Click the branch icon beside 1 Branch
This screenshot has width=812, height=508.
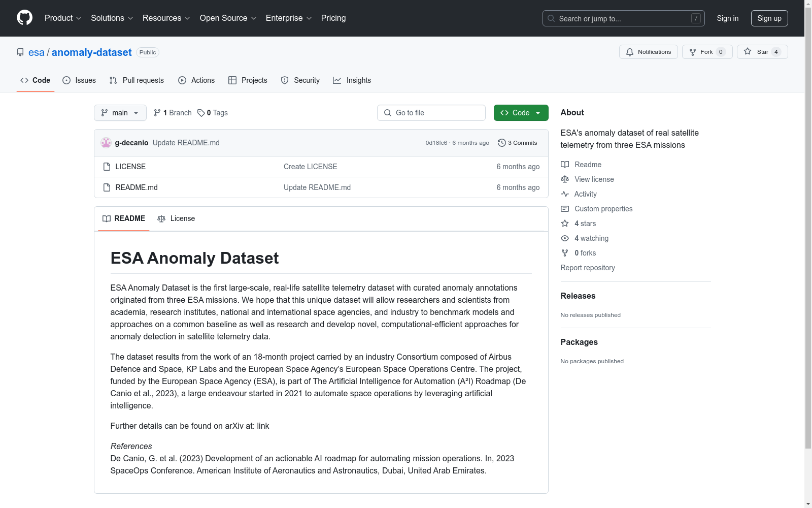[157, 113]
